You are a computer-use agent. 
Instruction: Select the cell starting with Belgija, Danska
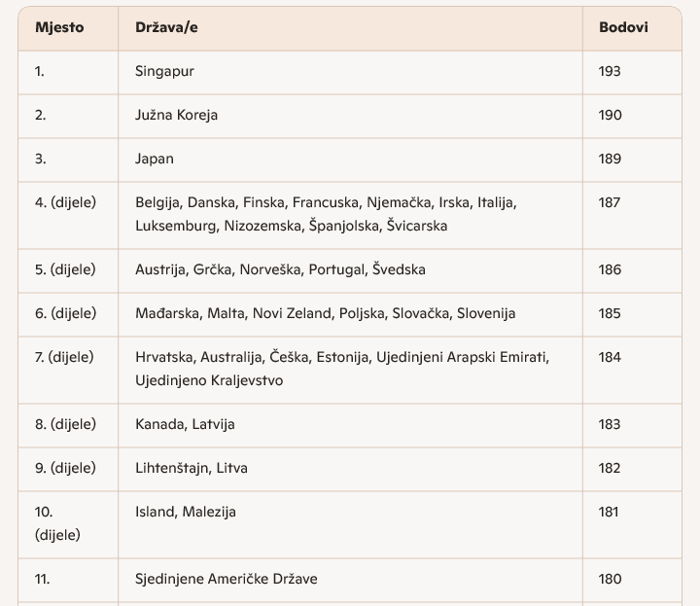(326, 214)
